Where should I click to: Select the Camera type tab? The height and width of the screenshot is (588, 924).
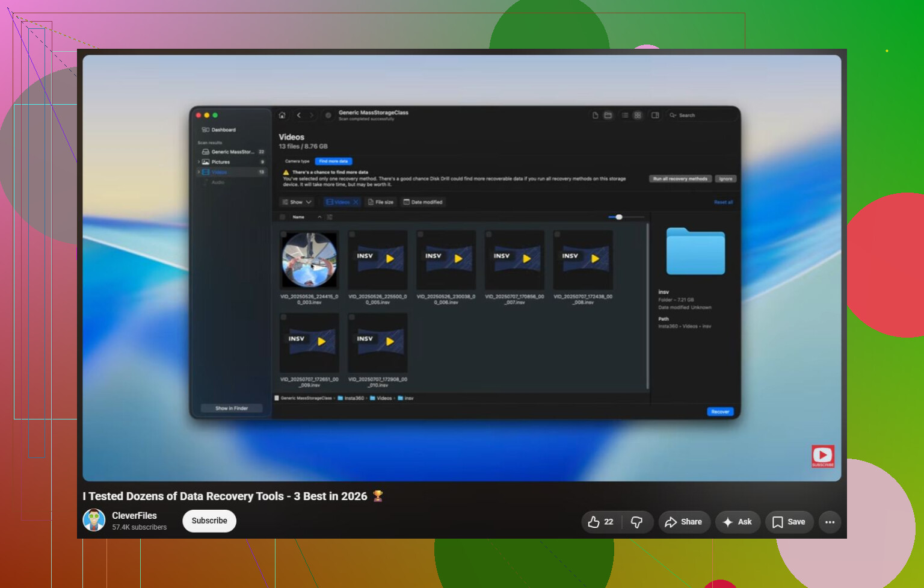(x=297, y=161)
